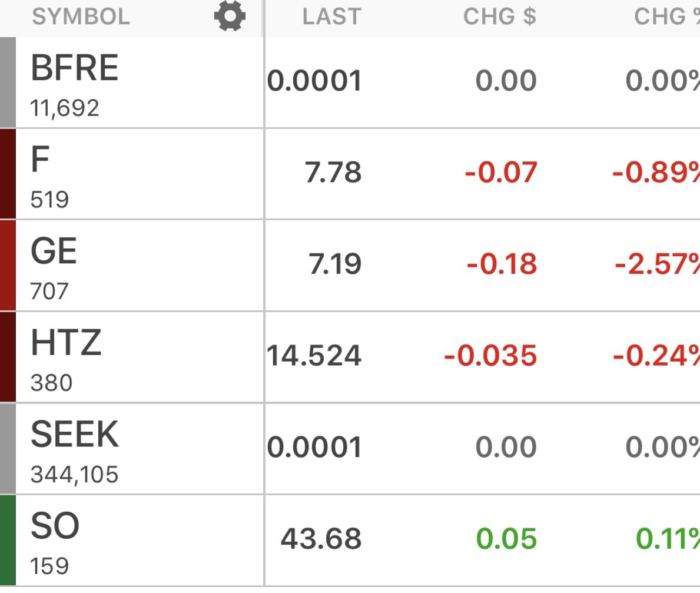The image size is (700, 593).
Task: Sort by LAST column header
Action: tap(331, 17)
